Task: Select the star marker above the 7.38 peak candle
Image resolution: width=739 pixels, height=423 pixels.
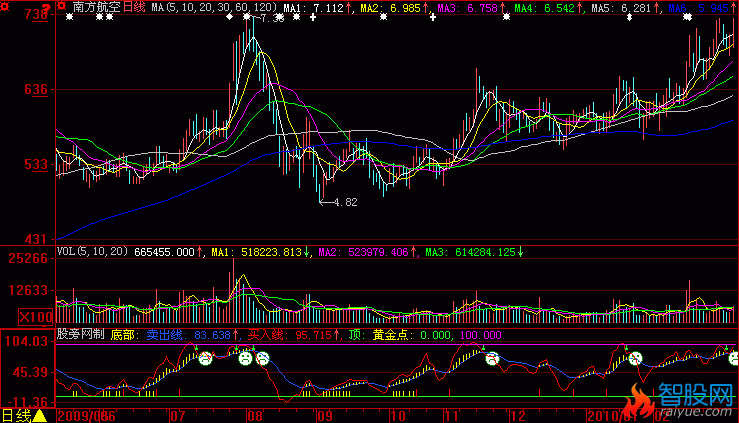Action: tap(247, 17)
